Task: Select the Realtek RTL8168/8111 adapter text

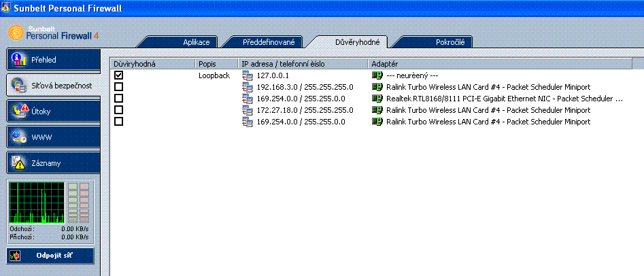Action: pos(505,99)
